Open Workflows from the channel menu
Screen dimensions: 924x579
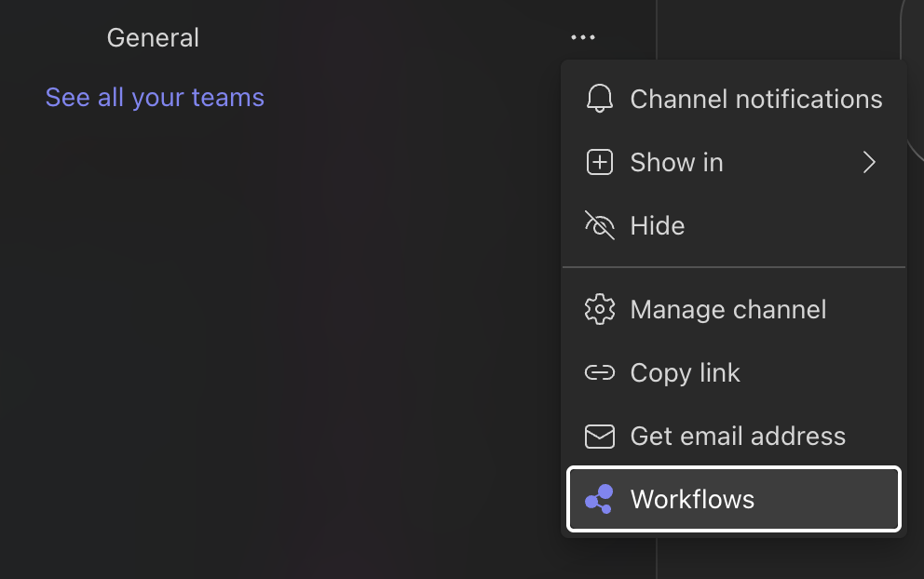[x=692, y=499]
